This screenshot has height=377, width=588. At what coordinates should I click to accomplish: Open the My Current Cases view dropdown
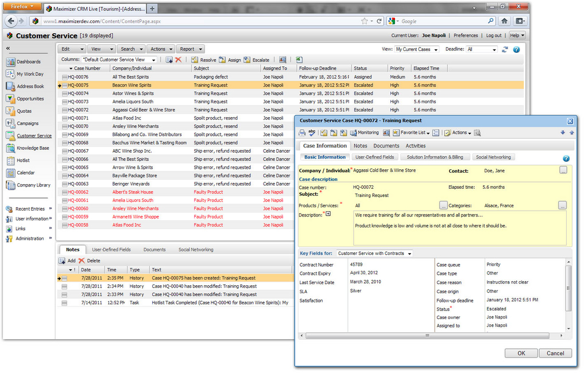[417, 49]
